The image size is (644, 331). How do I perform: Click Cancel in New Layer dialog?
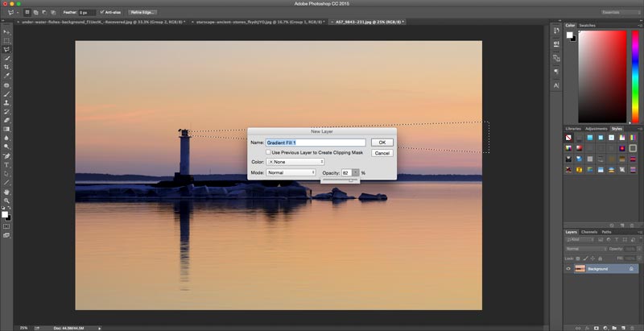382,153
